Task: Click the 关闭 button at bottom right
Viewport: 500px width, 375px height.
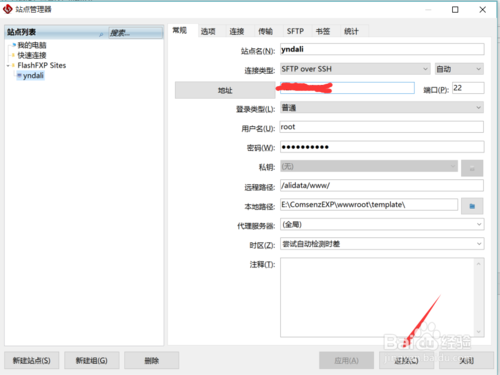Action: [x=466, y=360]
